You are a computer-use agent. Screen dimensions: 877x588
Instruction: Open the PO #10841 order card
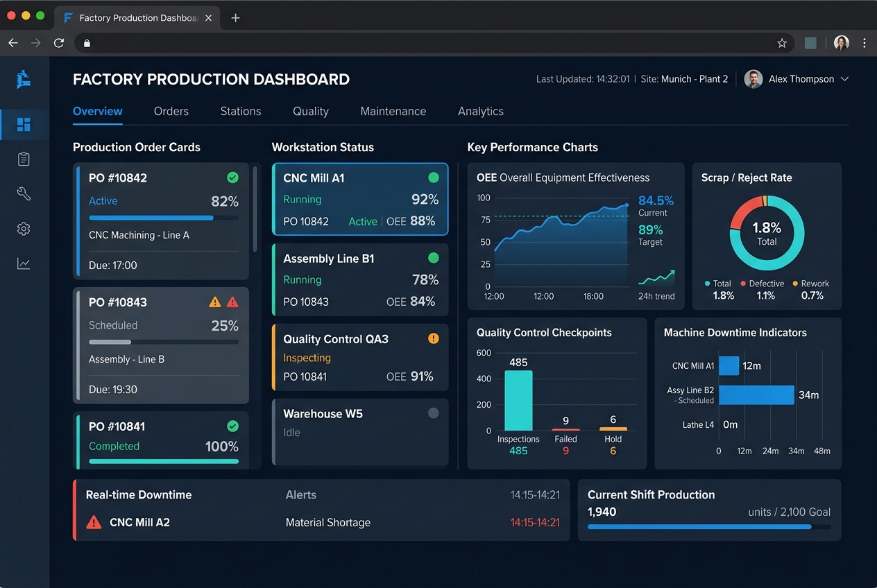pos(161,440)
